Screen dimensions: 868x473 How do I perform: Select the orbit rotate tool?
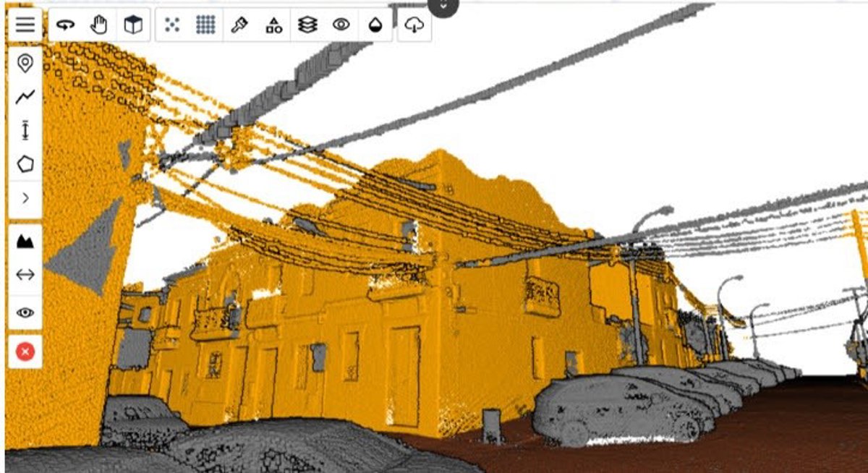click(66, 25)
